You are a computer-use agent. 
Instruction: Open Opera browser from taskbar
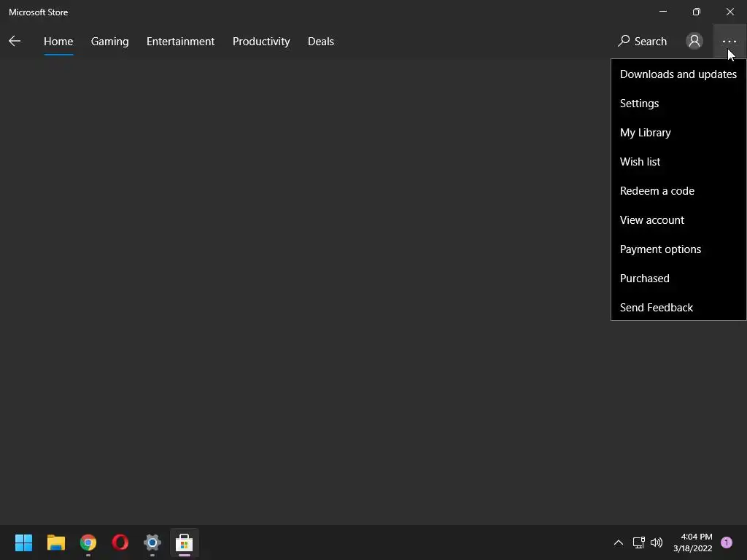point(120,542)
